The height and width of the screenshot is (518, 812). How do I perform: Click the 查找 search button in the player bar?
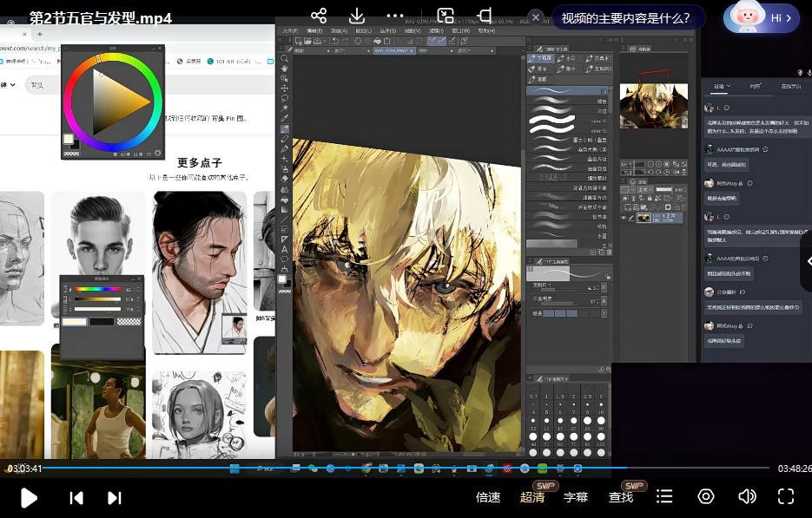pos(621,497)
